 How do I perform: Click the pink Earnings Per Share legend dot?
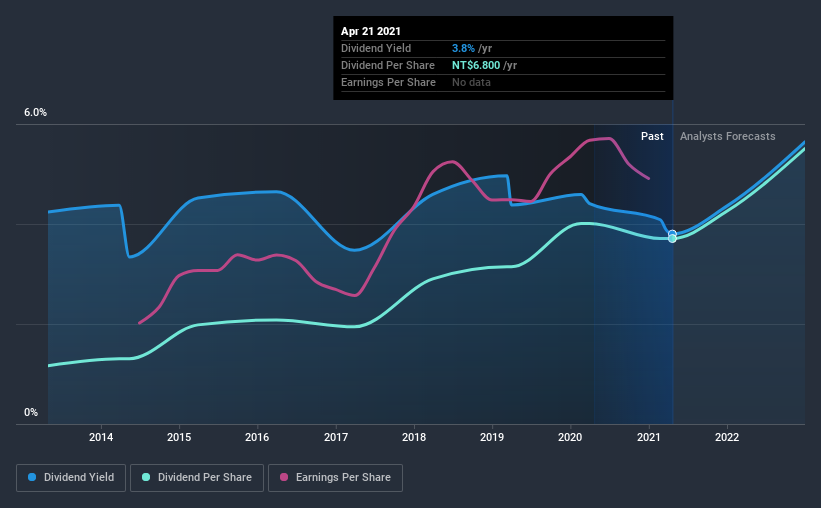[284, 477]
